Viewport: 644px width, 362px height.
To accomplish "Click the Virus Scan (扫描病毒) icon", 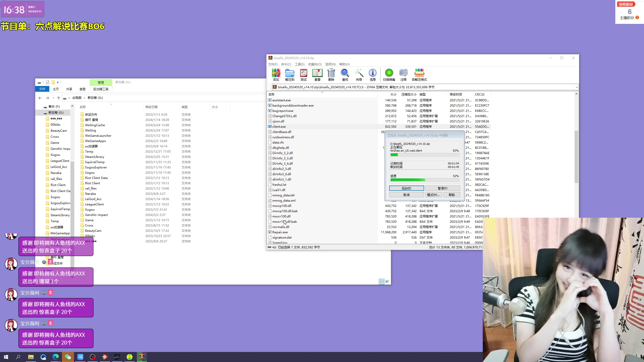I will tap(389, 75).
